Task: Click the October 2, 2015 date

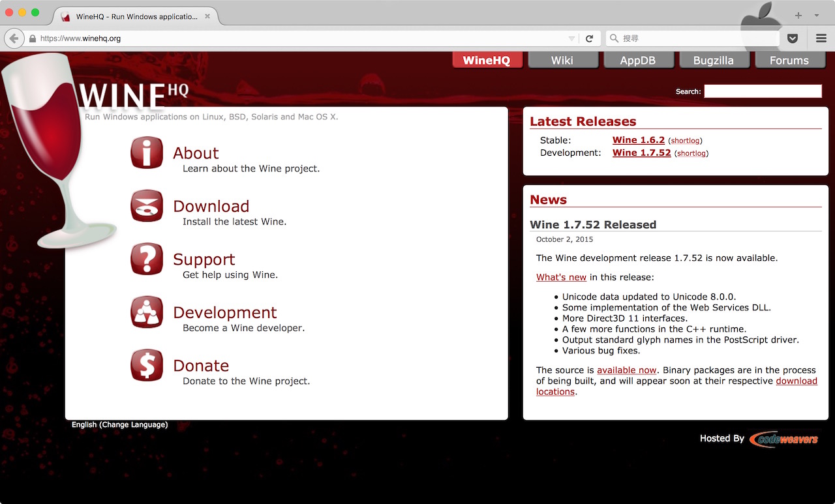Action: [x=565, y=239]
